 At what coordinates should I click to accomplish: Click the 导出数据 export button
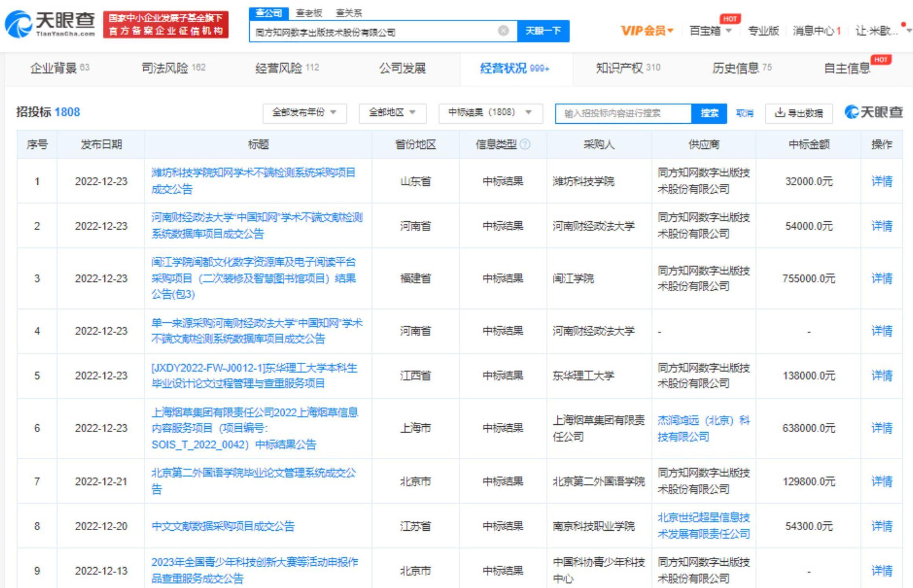click(x=799, y=113)
